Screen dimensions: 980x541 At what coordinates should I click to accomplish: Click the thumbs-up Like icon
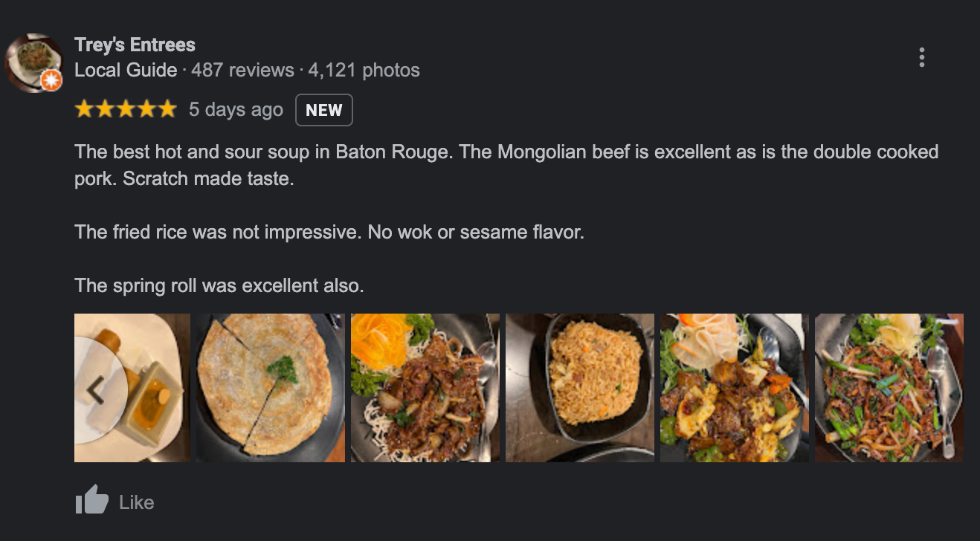92,502
